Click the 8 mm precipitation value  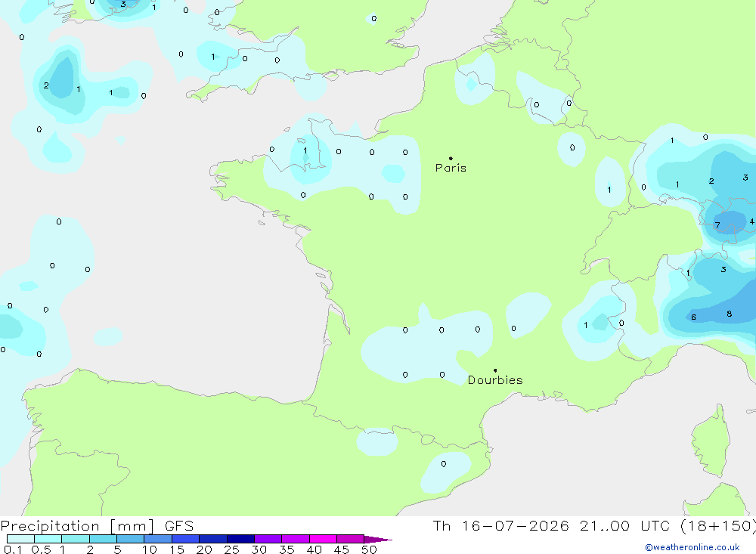pyautogui.click(x=729, y=314)
